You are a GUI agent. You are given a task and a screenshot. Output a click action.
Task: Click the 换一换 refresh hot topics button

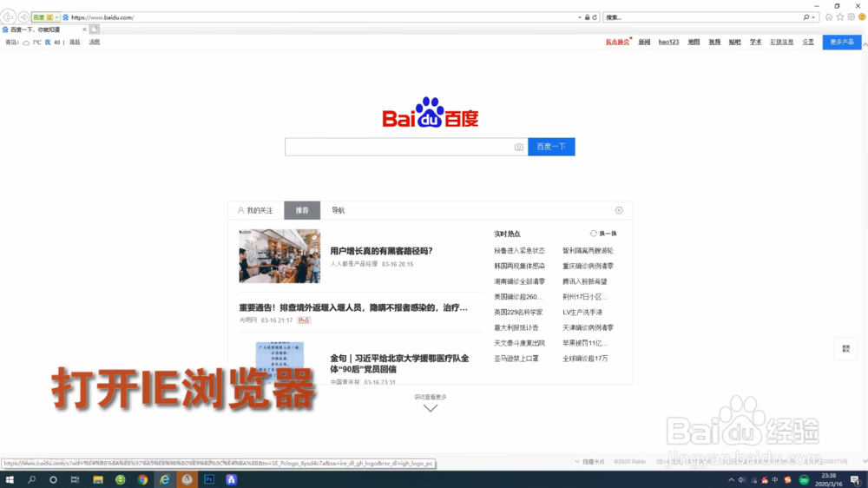[603, 234]
